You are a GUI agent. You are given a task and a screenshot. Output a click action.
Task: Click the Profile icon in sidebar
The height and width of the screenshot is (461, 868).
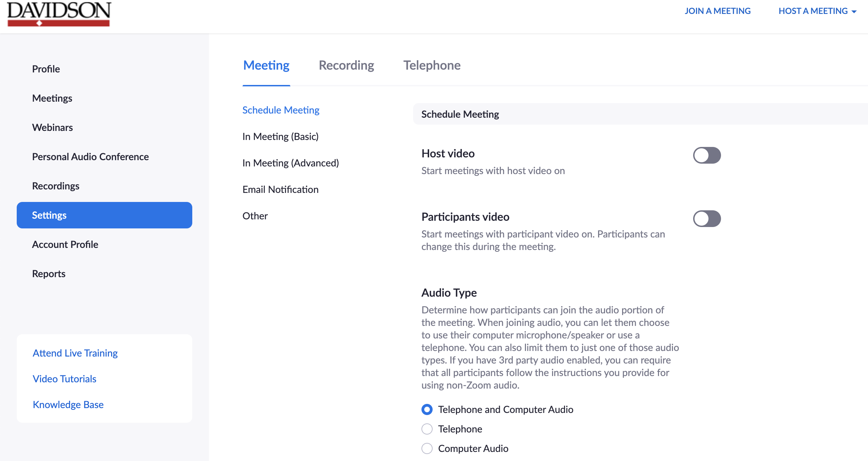(x=45, y=69)
